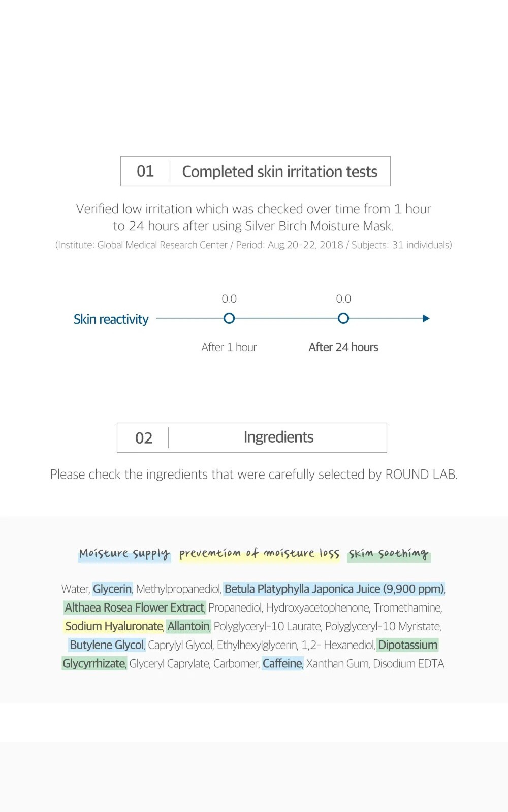Click the arrowhead ending the reactivity line

426,318
